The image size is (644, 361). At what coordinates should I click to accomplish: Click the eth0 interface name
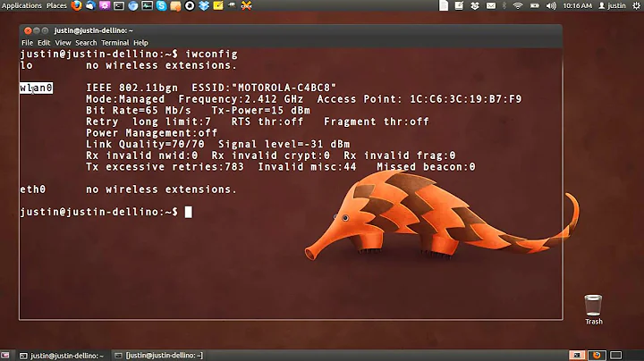click(33, 189)
